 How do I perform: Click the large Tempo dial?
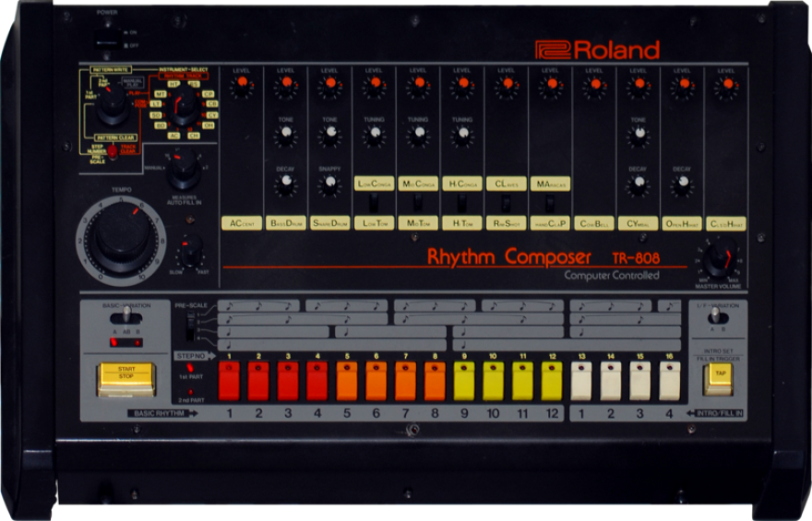[121, 241]
